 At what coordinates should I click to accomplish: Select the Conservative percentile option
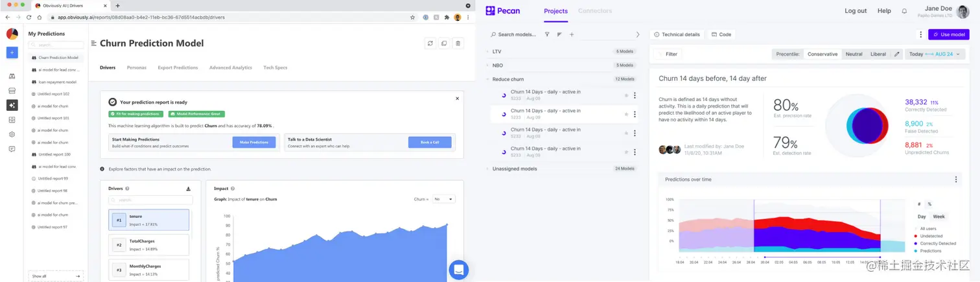tap(822, 54)
